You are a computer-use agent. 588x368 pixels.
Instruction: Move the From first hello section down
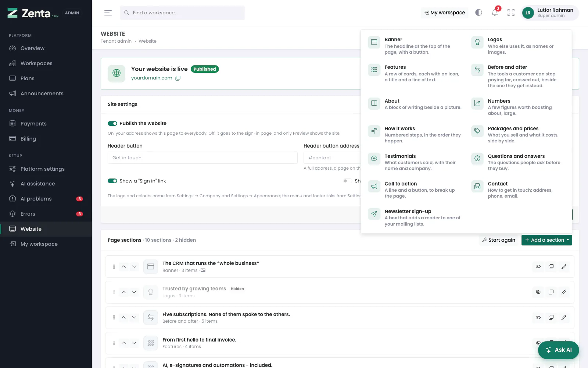click(134, 343)
